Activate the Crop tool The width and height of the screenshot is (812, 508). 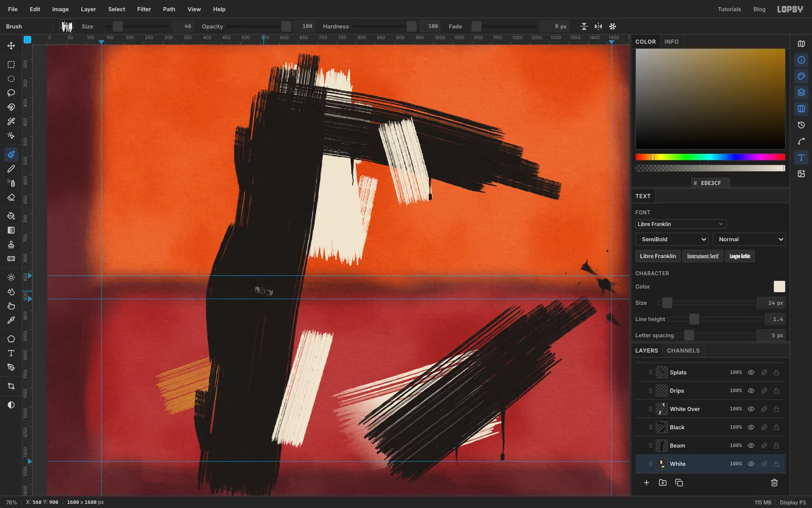coord(11,386)
